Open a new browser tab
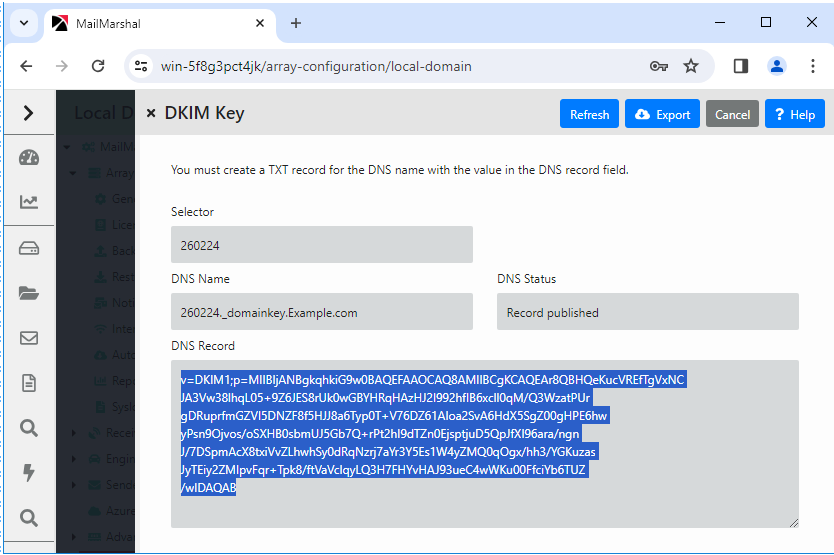The width and height of the screenshot is (834, 555). tap(296, 23)
